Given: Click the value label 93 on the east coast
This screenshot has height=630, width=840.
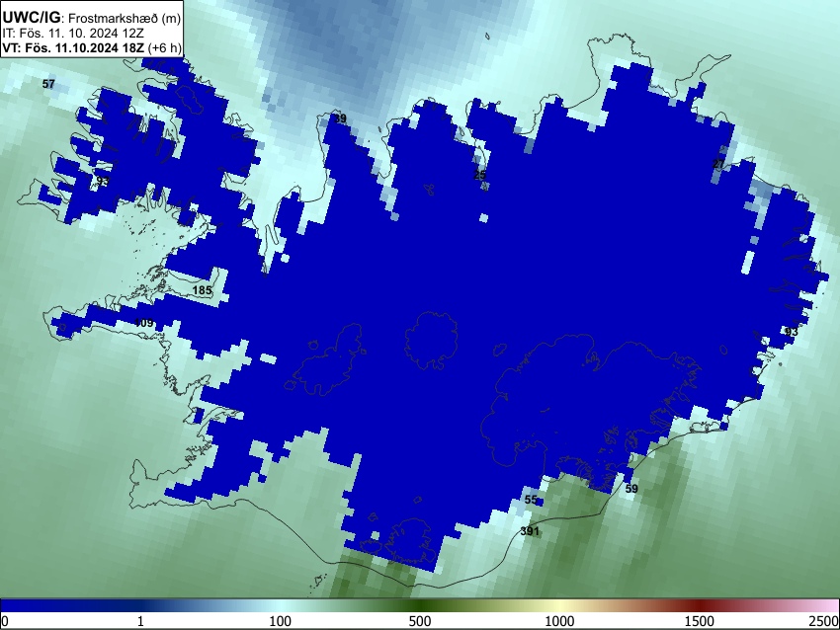Looking at the screenshot, I should tap(792, 332).
